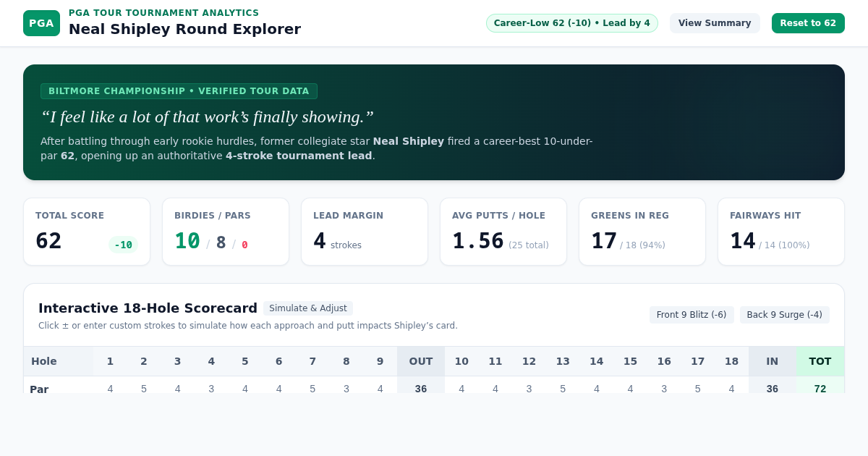Click the Par OUT total 36
The width and height of the screenshot is (868, 456).
click(421, 389)
